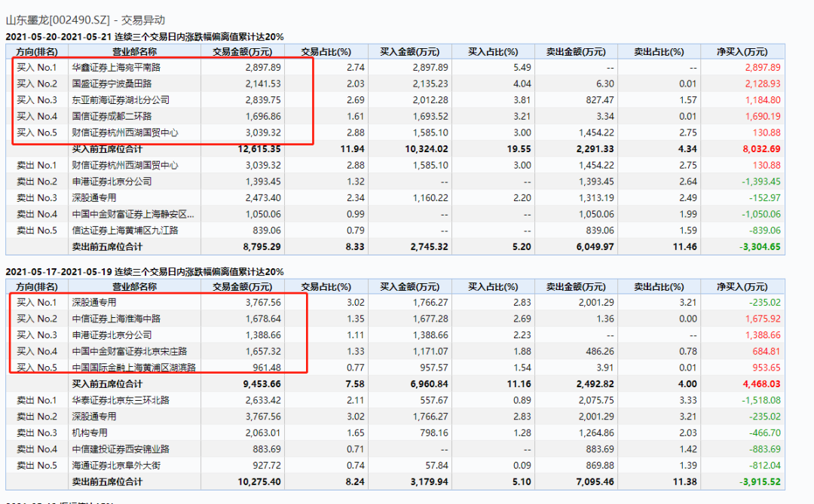Click net buy value 684.81
Viewport: 814px width, 504px height.
pyautogui.click(x=767, y=351)
